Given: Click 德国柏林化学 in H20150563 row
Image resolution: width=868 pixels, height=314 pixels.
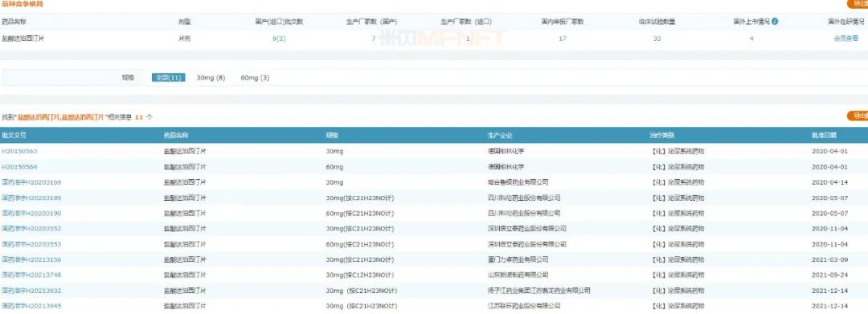Looking at the screenshot, I should pos(506,151).
